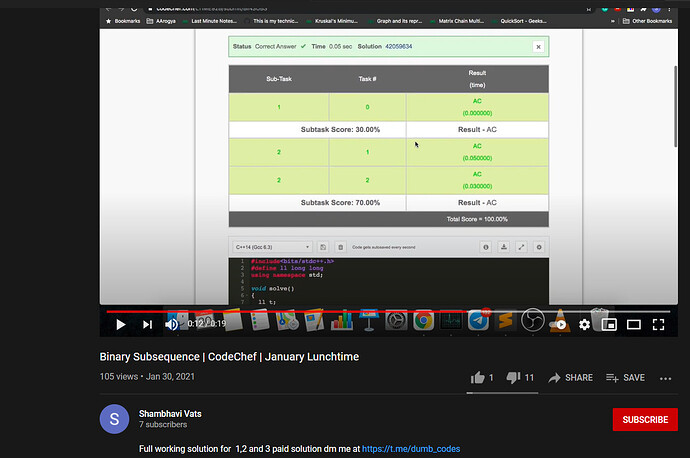Open the Graph and its repr bookmark

(395, 21)
